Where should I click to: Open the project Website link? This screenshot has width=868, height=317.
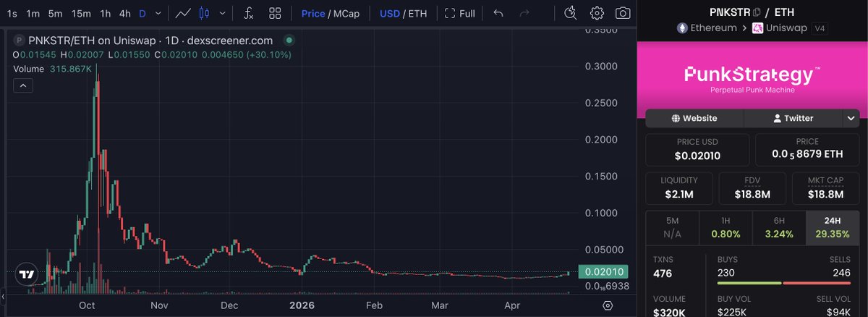(694, 118)
